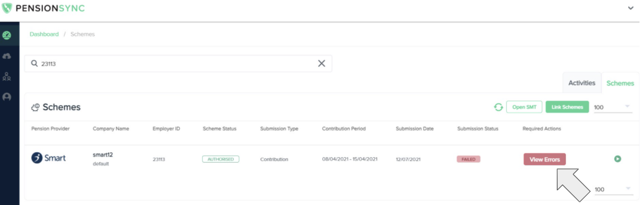This screenshot has width=644, height=205.
Task: Clear the search with the X icon
Action: click(x=321, y=64)
